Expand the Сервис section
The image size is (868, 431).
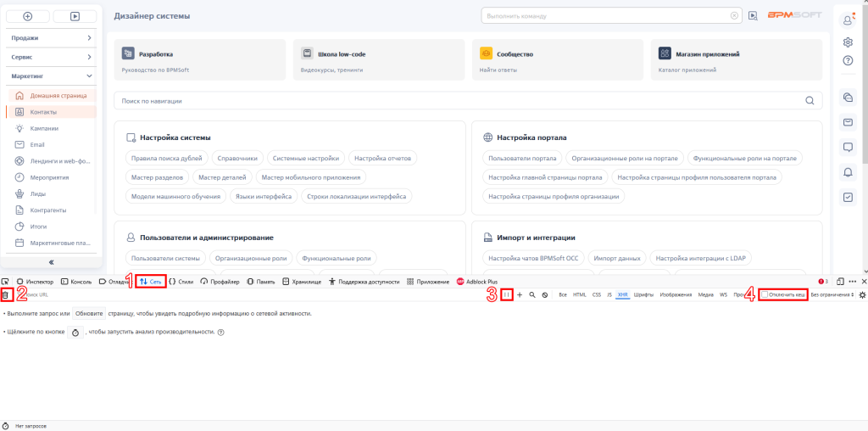(52, 57)
